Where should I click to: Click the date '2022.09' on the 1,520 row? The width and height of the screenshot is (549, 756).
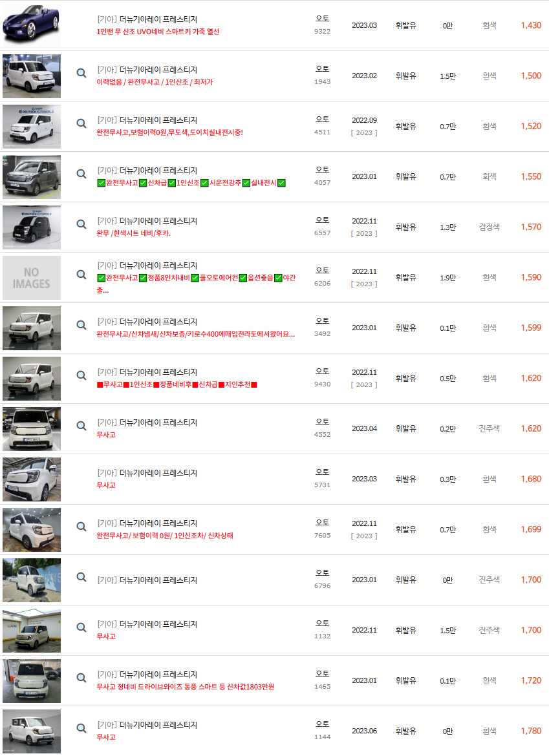(364, 121)
